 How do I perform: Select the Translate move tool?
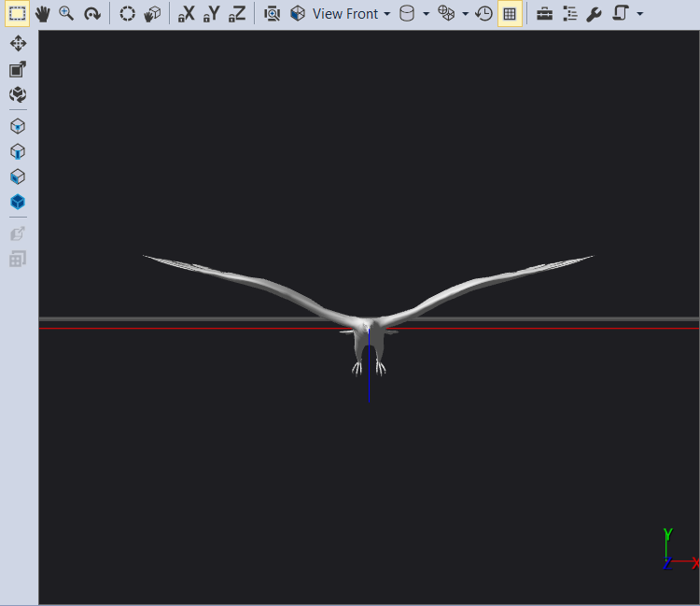[x=18, y=44]
